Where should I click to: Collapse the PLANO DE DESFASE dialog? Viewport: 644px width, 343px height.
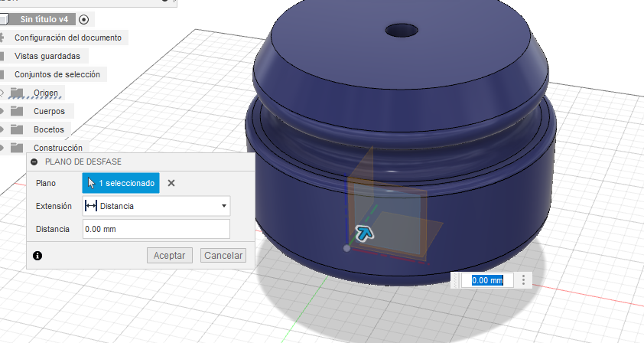point(34,162)
